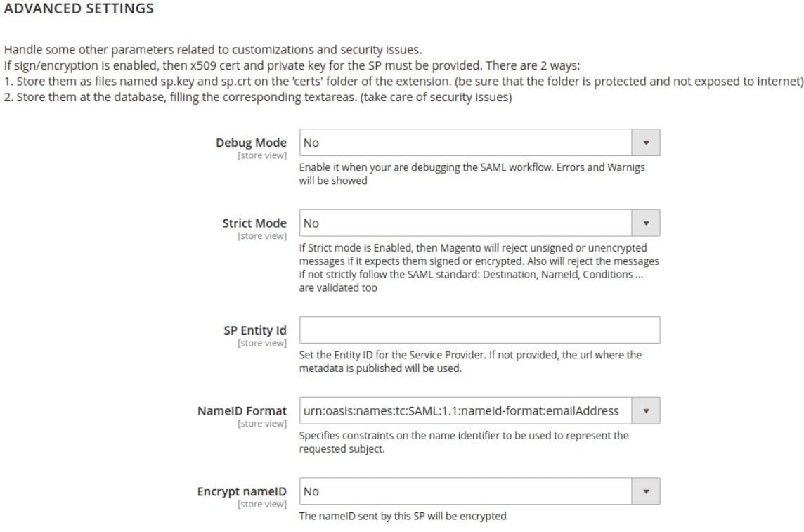The image size is (804, 532).
Task: Click the intro line mentioning sp.key and sp.crt
Action: (x=403, y=81)
